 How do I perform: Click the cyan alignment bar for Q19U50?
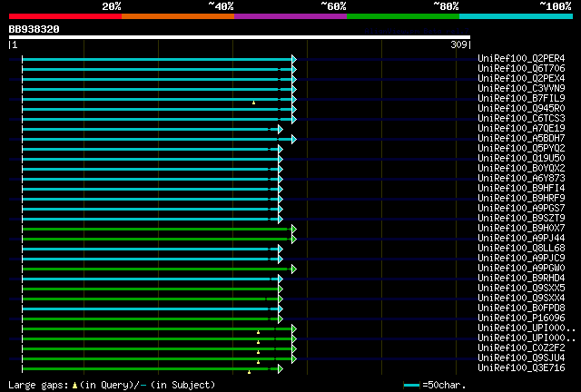click(150, 160)
